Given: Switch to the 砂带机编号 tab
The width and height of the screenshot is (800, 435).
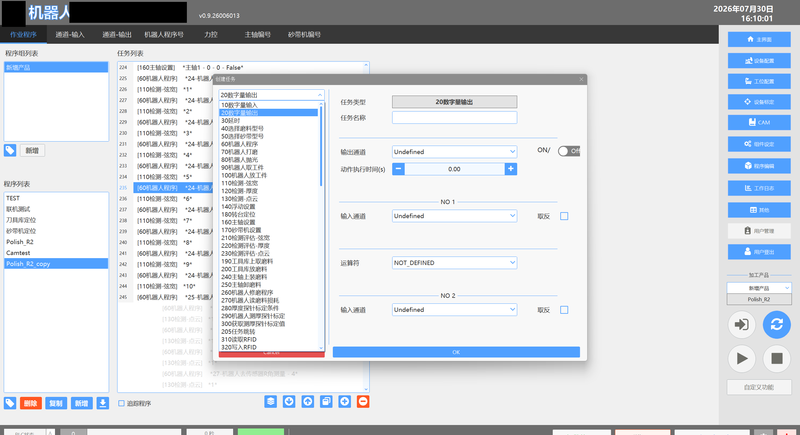Looking at the screenshot, I should [305, 35].
